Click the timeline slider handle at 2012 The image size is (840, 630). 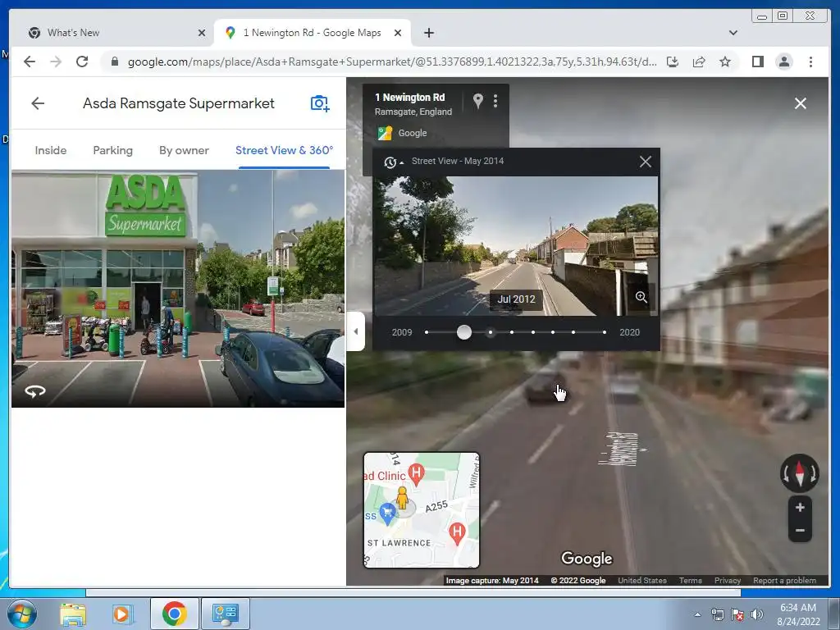click(x=464, y=332)
